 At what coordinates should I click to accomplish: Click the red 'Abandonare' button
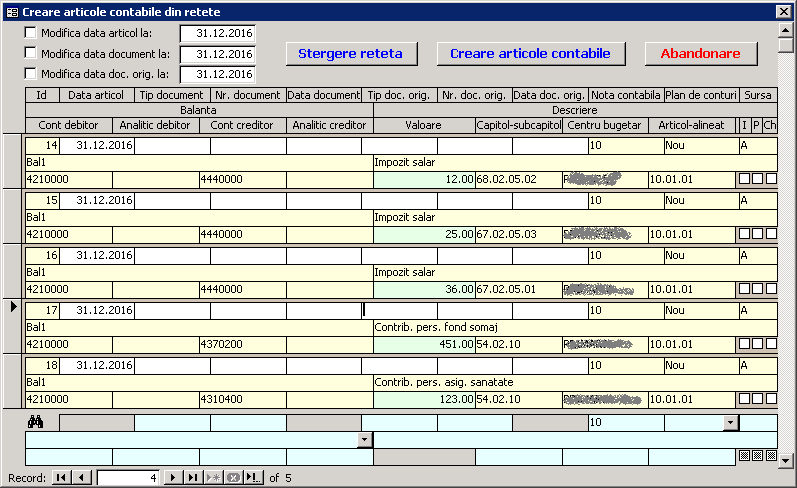[x=700, y=53]
